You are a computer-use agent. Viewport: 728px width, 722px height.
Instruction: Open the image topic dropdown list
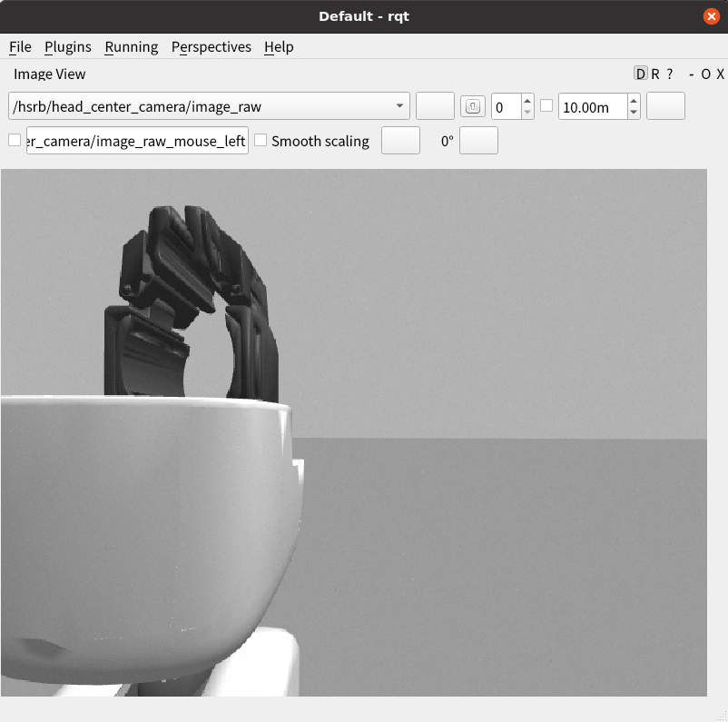point(400,106)
